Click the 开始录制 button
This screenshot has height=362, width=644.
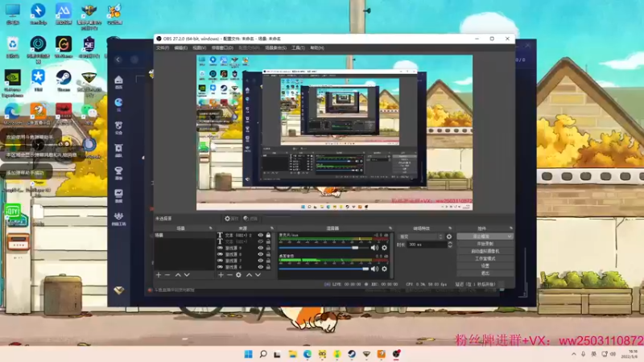[x=485, y=245]
